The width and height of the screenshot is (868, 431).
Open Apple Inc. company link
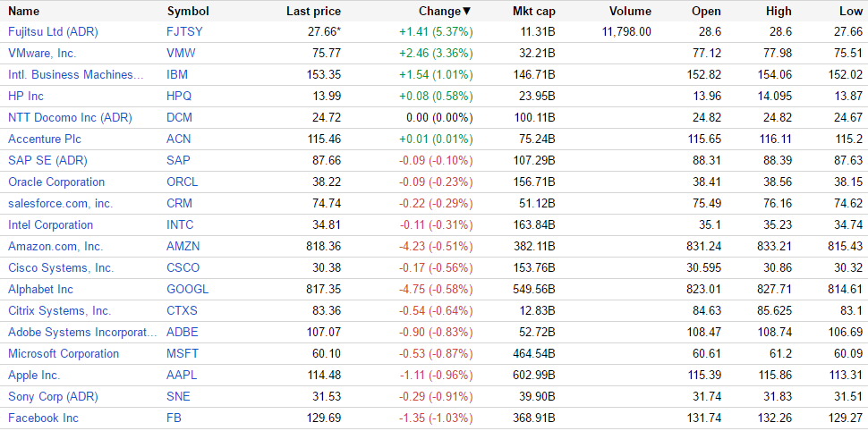pyautogui.click(x=34, y=375)
